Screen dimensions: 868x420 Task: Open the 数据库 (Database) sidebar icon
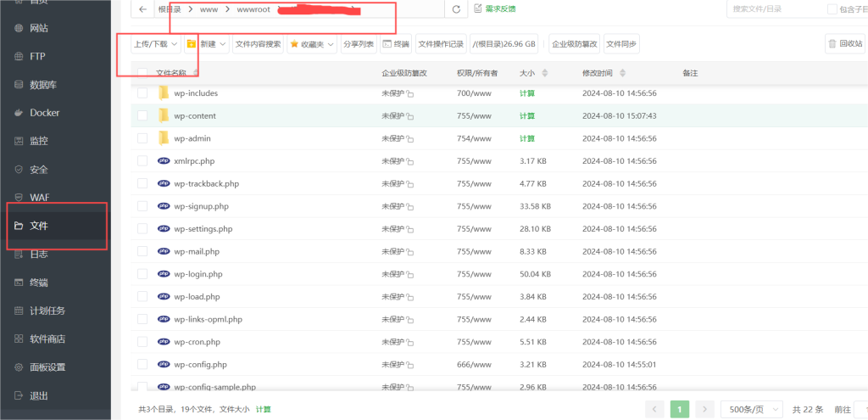click(x=19, y=85)
